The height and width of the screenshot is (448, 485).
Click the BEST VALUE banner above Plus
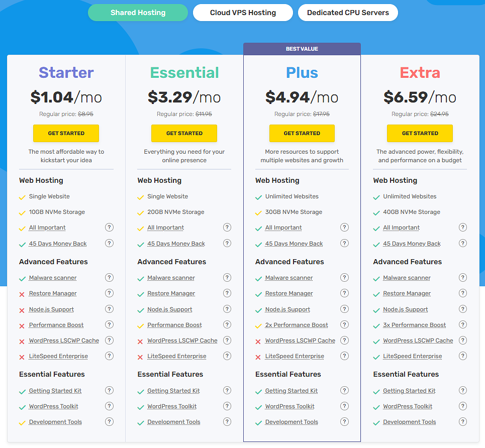[x=302, y=49]
